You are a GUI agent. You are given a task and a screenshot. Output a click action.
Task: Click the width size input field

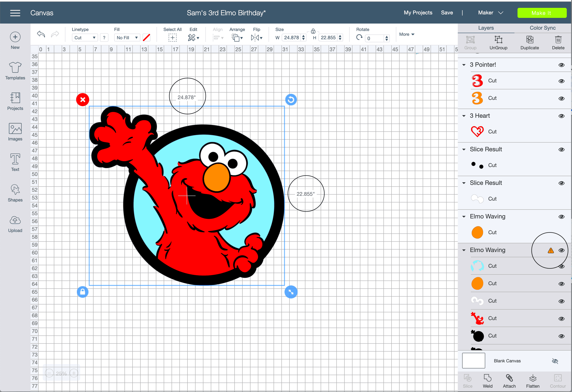pyautogui.click(x=291, y=38)
